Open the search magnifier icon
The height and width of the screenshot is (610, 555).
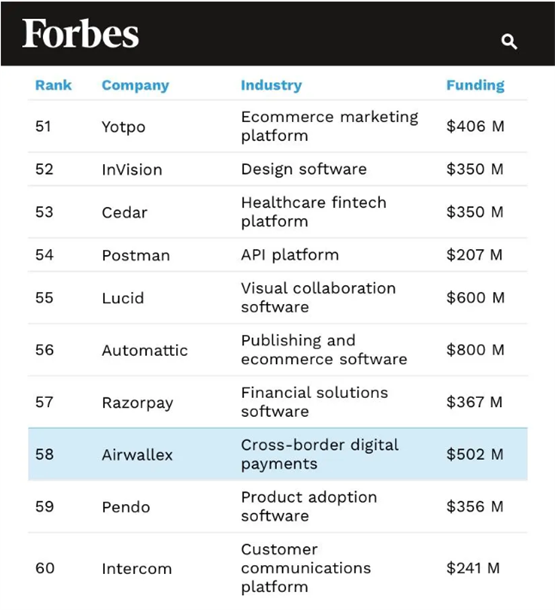509,41
